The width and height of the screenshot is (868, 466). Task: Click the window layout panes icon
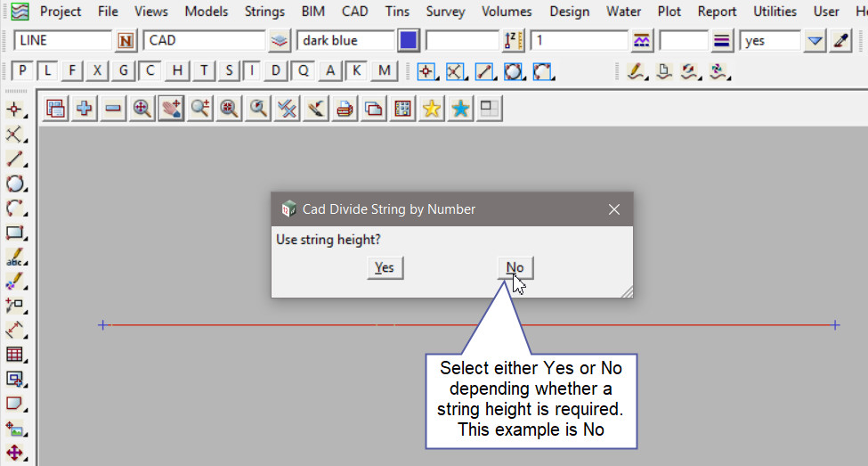point(489,109)
